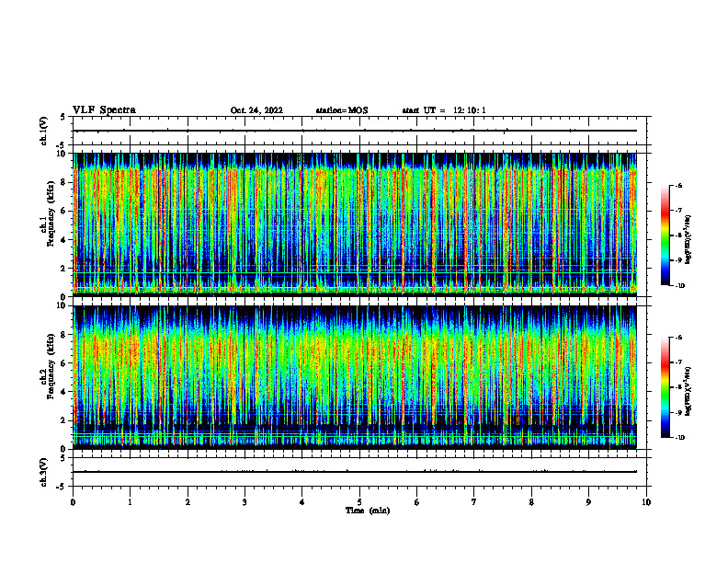Image resolution: width=728 pixels, height=563 pixels.
Task: Select the ch.2 color bar log(PSD) label
Action: pyautogui.click(x=688, y=391)
